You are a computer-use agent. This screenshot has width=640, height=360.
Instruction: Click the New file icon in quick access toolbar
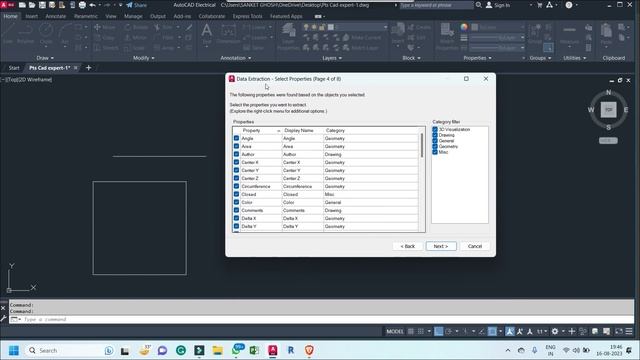pyautogui.click(x=22, y=5)
